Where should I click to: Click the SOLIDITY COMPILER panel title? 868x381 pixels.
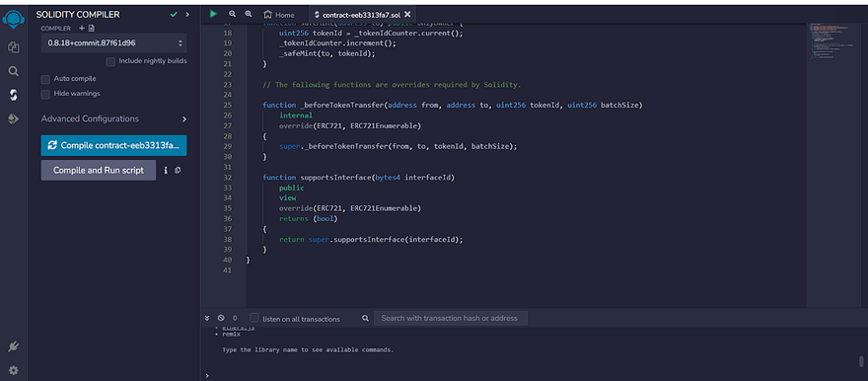coord(78,15)
